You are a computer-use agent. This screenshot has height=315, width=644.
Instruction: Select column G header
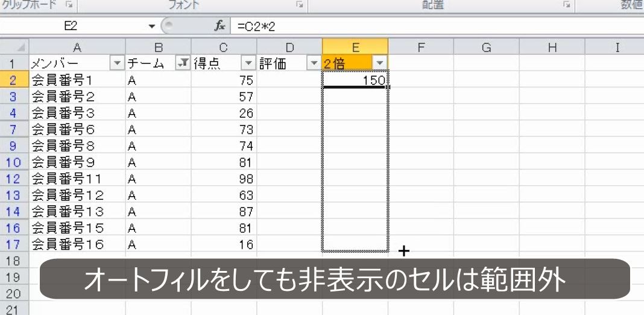tap(487, 47)
